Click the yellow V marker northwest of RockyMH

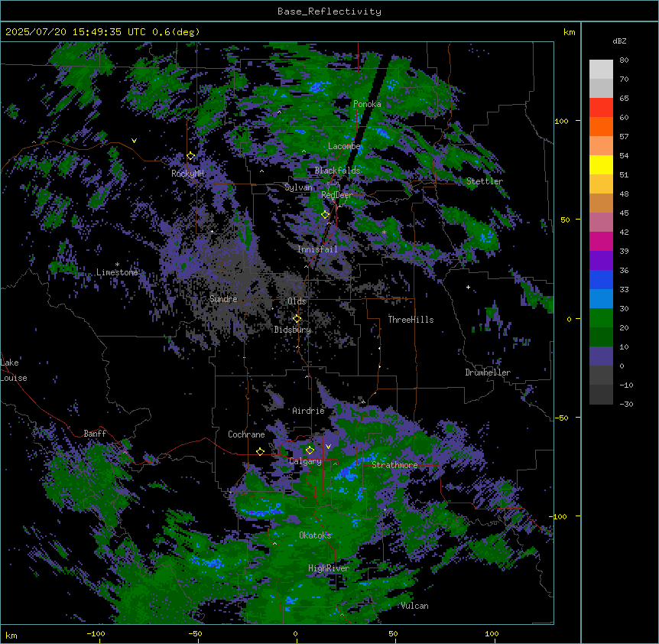click(134, 141)
